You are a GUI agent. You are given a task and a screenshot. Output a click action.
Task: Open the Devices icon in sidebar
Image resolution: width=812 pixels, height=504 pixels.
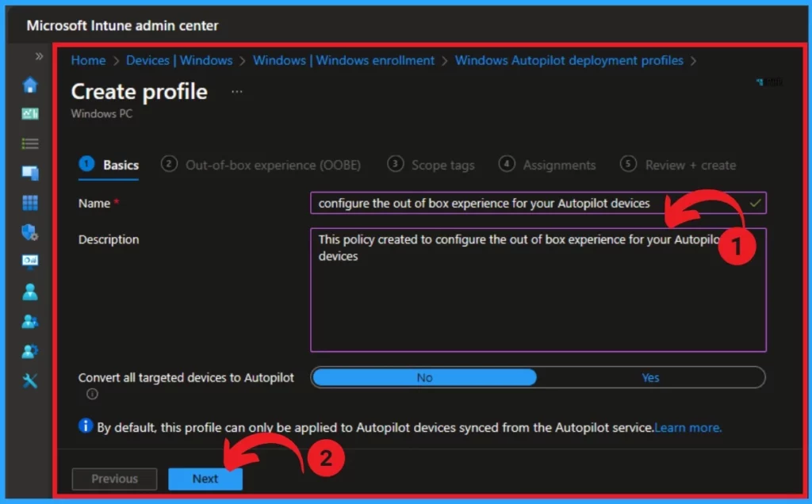click(30, 173)
